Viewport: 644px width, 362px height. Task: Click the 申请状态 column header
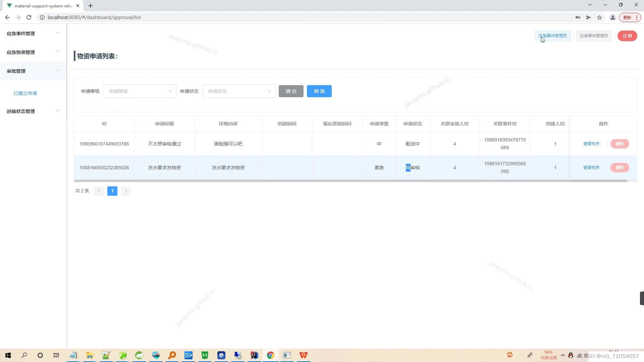[x=413, y=124]
